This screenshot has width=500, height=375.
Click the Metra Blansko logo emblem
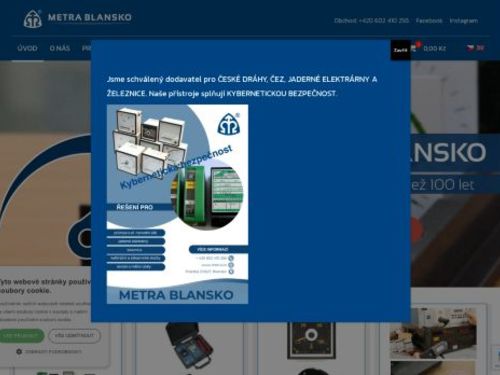tap(33, 19)
